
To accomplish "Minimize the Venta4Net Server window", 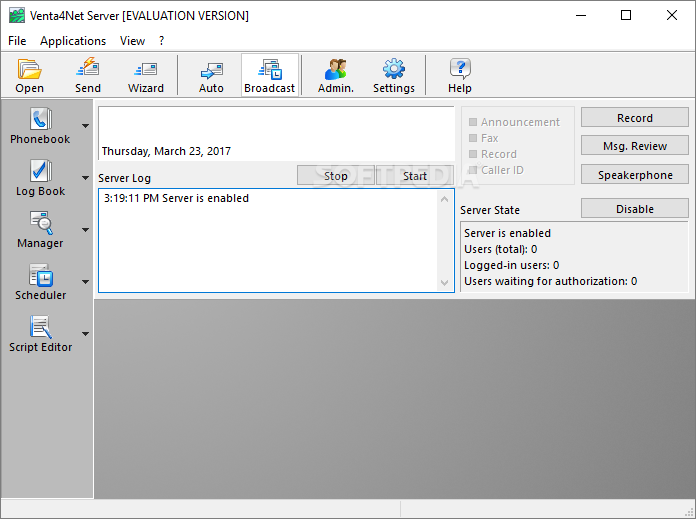I will (x=581, y=15).
